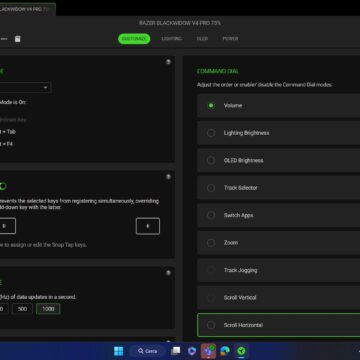This screenshot has height=360, width=360.
Task: Click the 'Alt + F4' text
Action: 7,144
